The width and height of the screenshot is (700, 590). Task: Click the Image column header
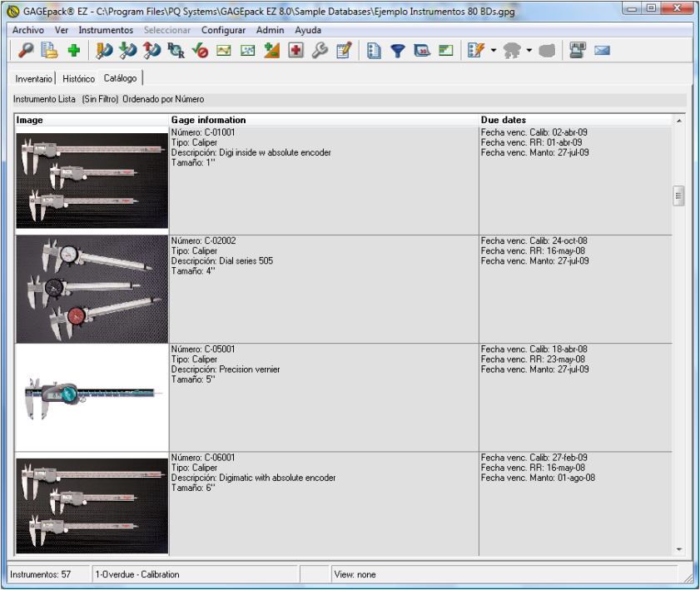(x=92, y=120)
